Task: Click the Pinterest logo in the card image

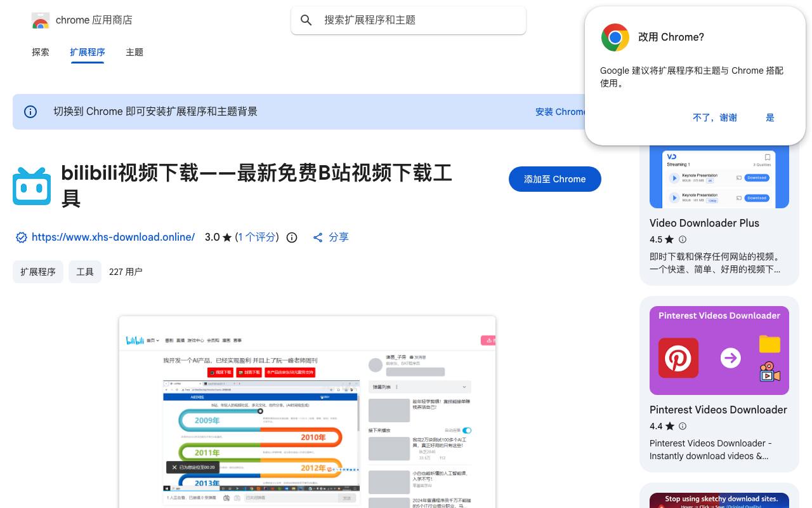Action: (678, 358)
